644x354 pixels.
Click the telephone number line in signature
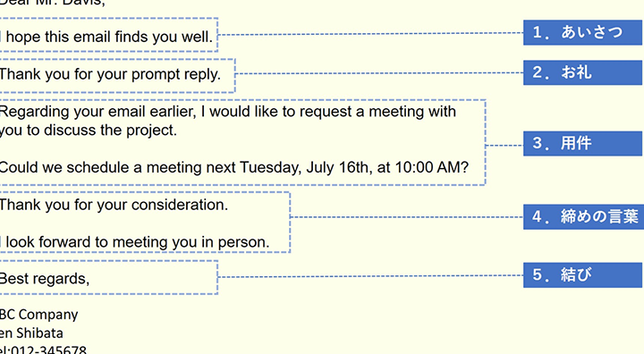click(44, 350)
